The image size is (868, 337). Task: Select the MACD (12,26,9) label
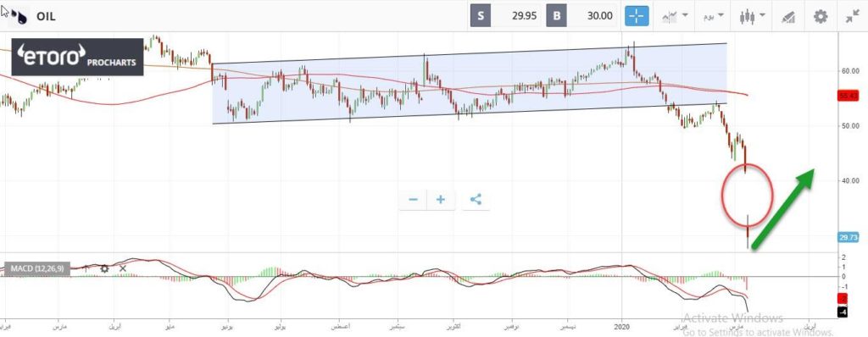click(37, 269)
